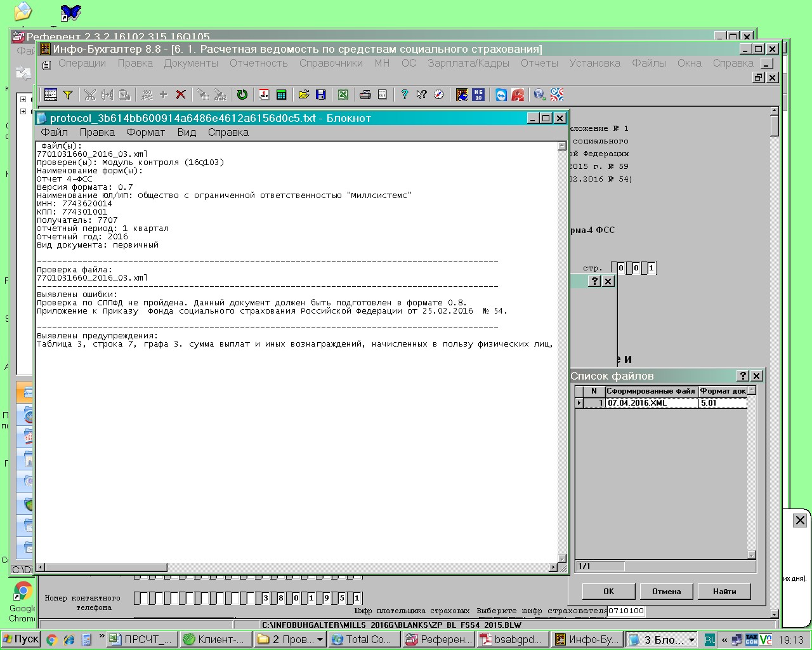
Task: Click the Excel export icon
Action: coord(343,95)
